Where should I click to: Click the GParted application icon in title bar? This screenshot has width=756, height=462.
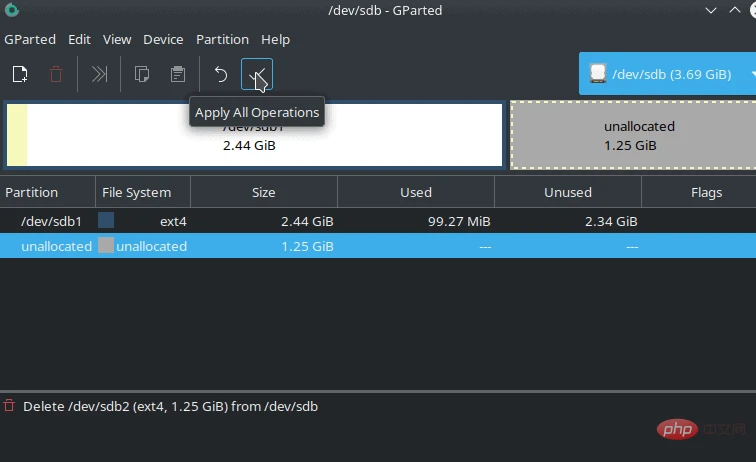(11, 10)
